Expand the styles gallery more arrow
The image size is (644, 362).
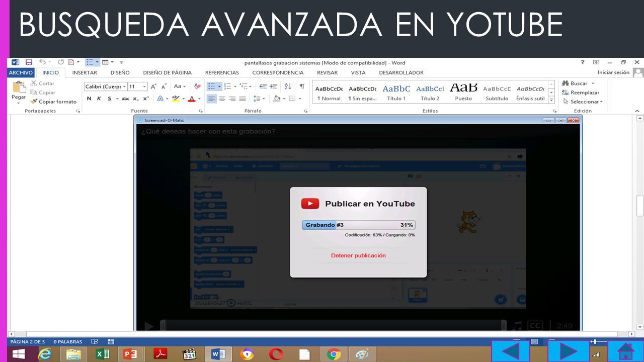(x=551, y=100)
